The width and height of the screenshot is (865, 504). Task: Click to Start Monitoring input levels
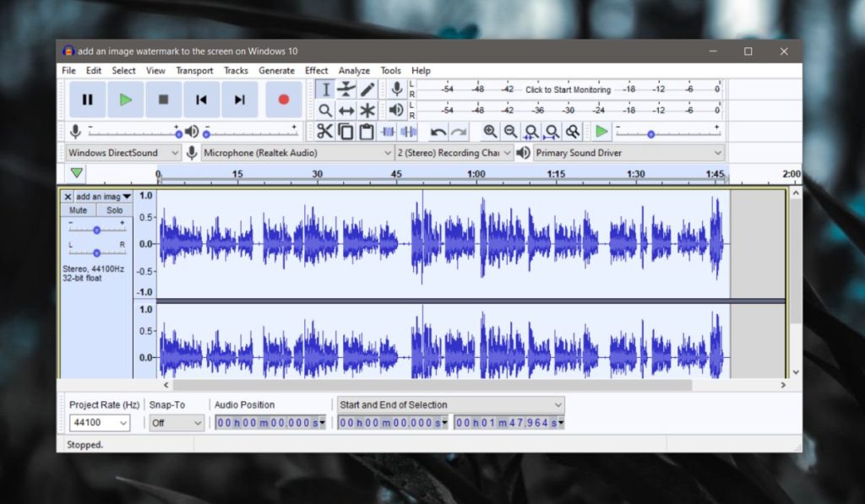pyautogui.click(x=568, y=89)
